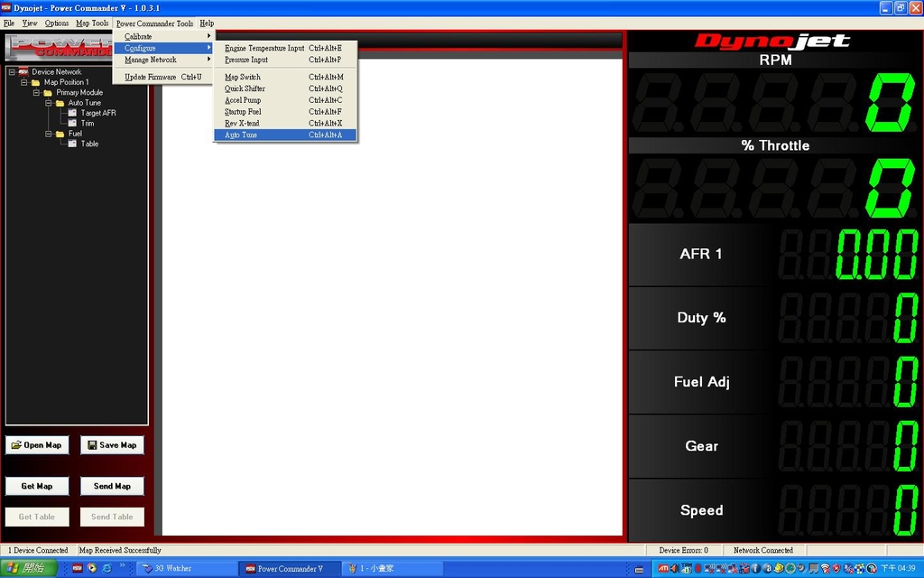Click 'Network Connected' status text
The height and width of the screenshot is (578, 924).
tap(763, 550)
